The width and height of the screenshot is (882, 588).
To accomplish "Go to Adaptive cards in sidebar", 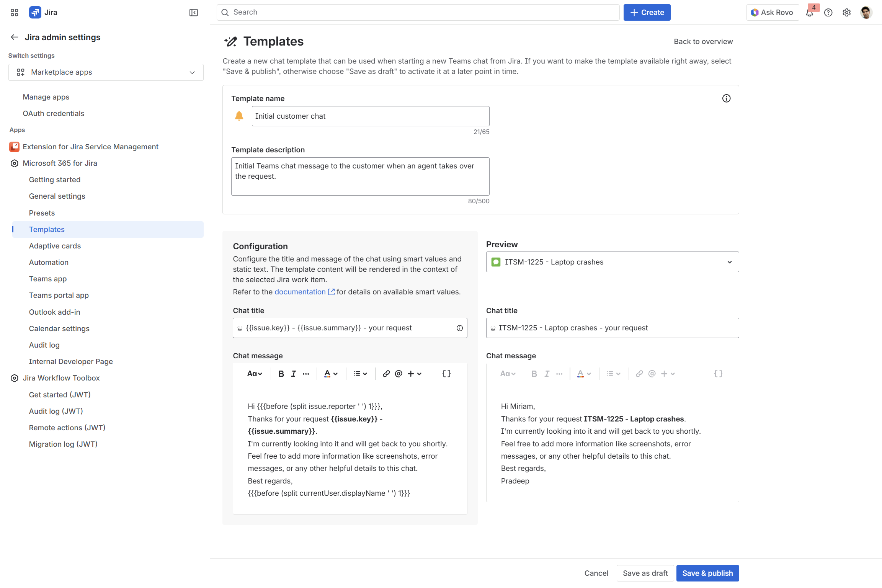I will (55, 246).
